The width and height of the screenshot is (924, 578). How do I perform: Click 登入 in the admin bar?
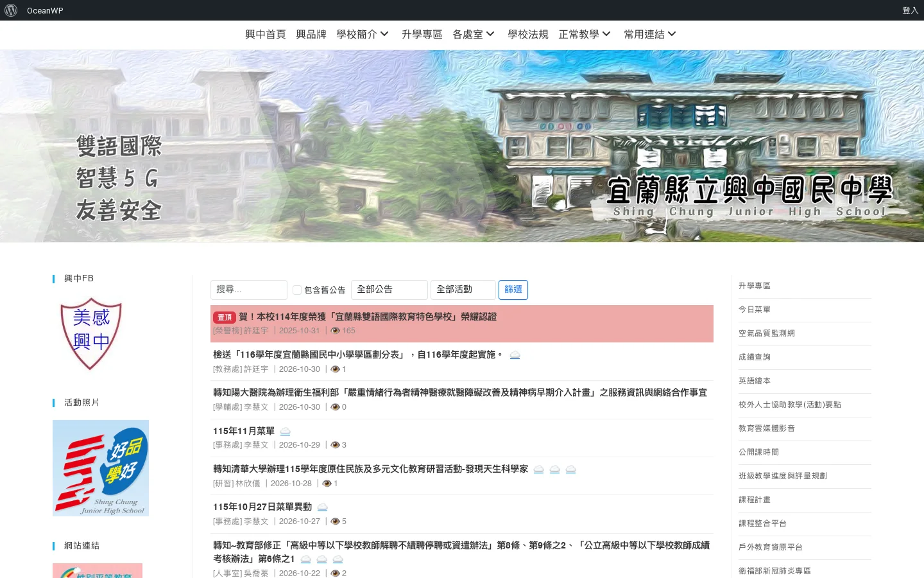910,10
